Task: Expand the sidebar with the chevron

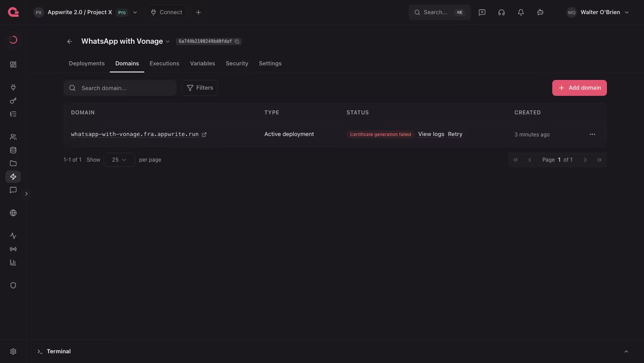Action: pos(26,194)
